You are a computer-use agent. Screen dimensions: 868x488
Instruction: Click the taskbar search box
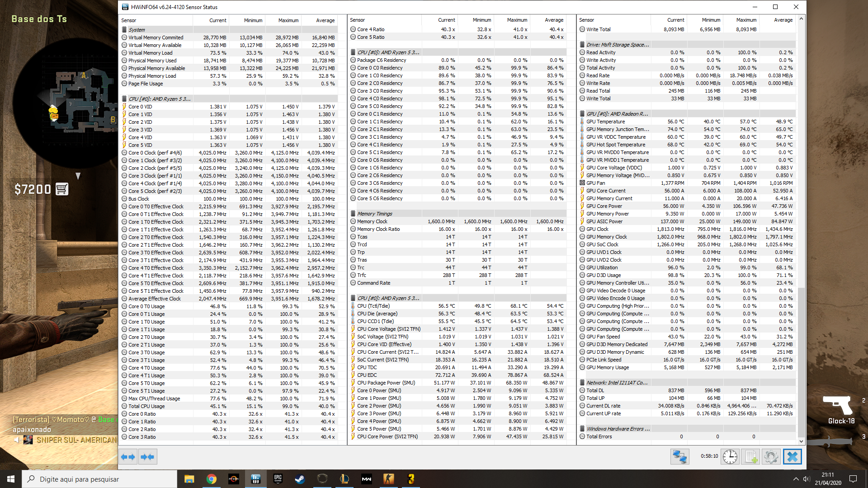point(99,479)
